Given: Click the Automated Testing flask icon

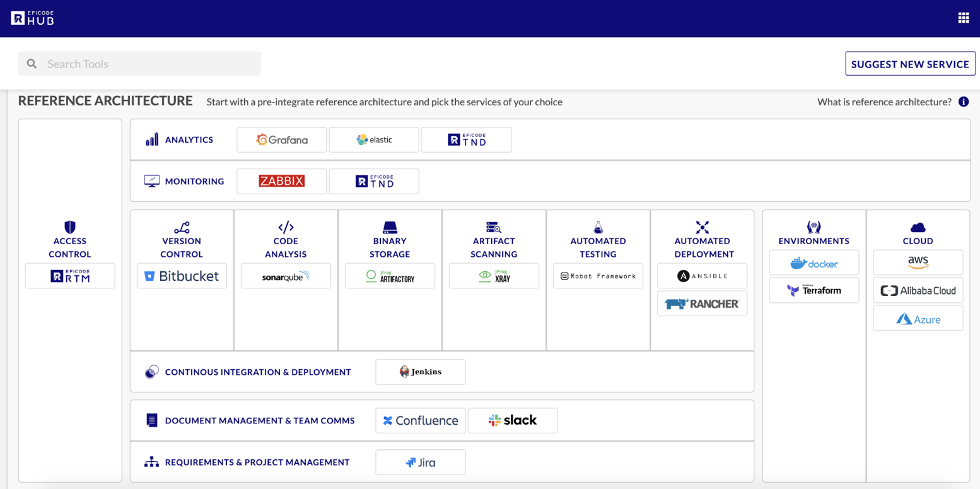Looking at the screenshot, I should [597, 228].
